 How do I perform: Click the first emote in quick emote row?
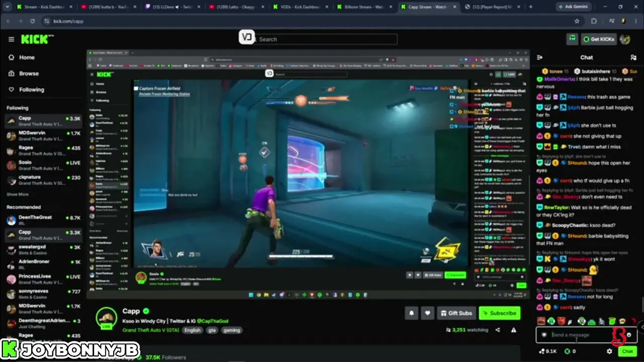(x=541, y=321)
